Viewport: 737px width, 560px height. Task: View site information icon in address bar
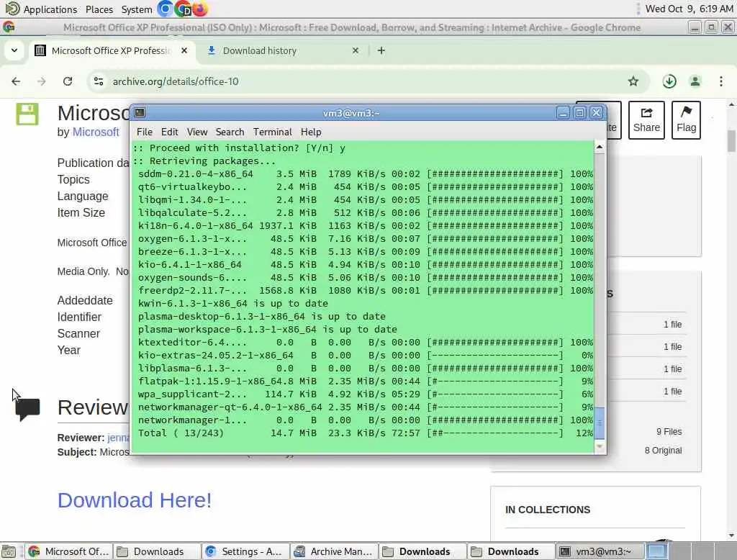(x=99, y=81)
